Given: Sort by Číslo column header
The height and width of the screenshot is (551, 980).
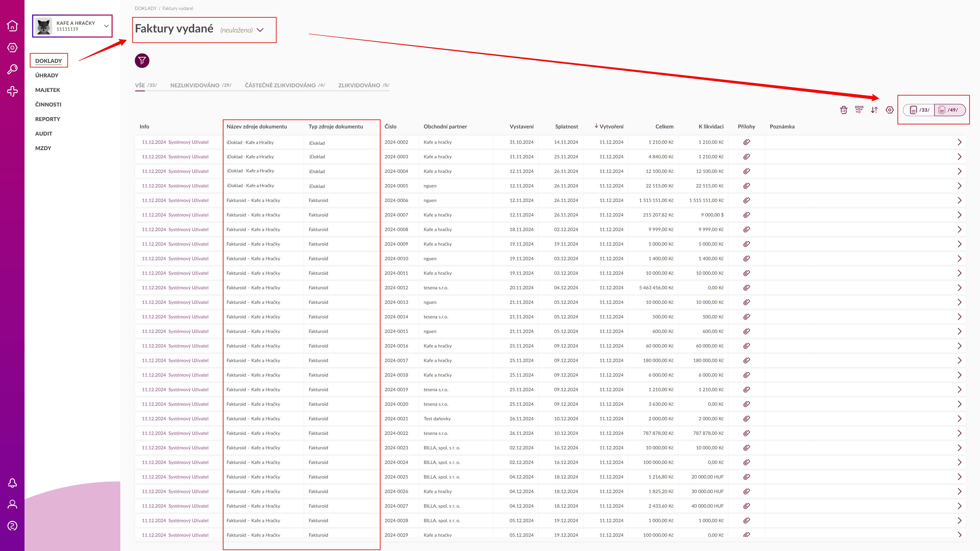Looking at the screenshot, I should pyautogui.click(x=390, y=126).
